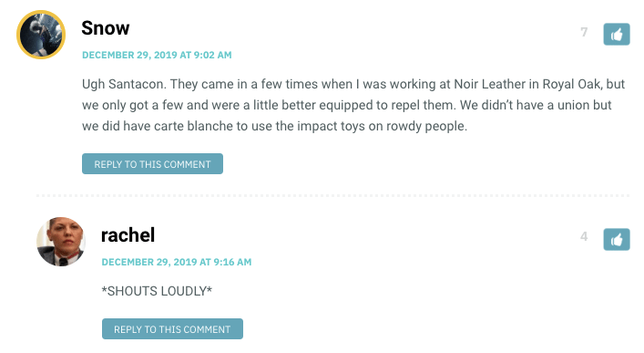The height and width of the screenshot is (353, 644).
Task: Click the words "Ugh Santacon" in Snow's comment
Action: point(123,84)
